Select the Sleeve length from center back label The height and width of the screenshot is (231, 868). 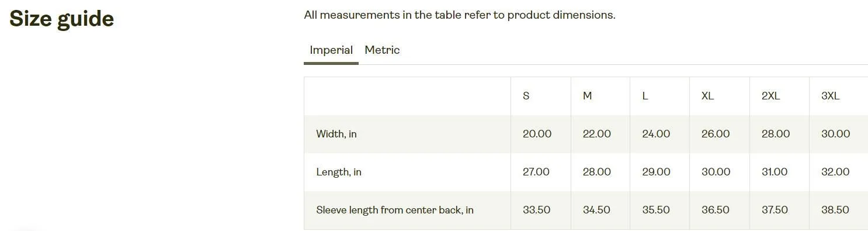(x=395, y=210)
